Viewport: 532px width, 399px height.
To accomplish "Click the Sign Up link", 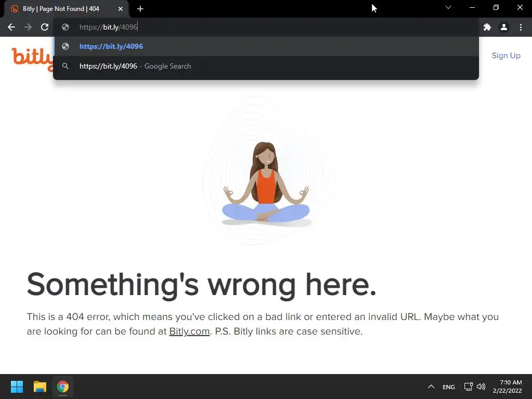I will pyautogui.click(x=506, y=56).
